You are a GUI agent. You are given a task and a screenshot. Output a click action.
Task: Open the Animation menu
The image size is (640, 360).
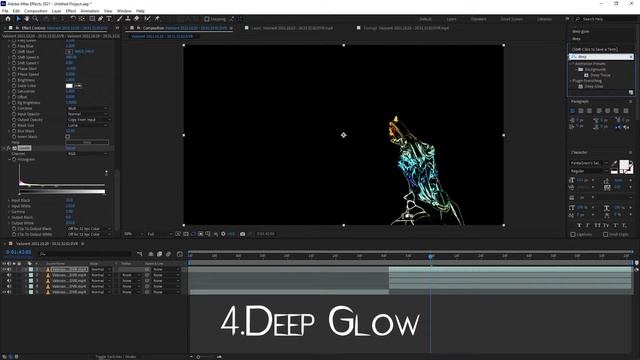(90, 11)
